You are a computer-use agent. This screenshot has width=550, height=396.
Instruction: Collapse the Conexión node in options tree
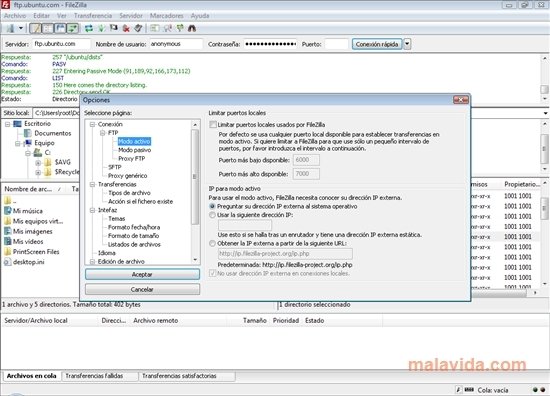pyautogui.click(x=92, y=125)
